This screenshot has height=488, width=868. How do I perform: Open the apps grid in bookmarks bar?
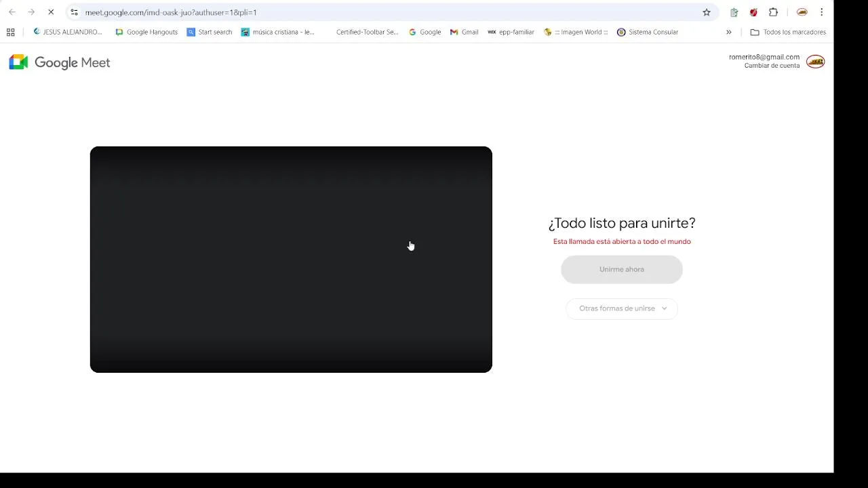(10, 32)
